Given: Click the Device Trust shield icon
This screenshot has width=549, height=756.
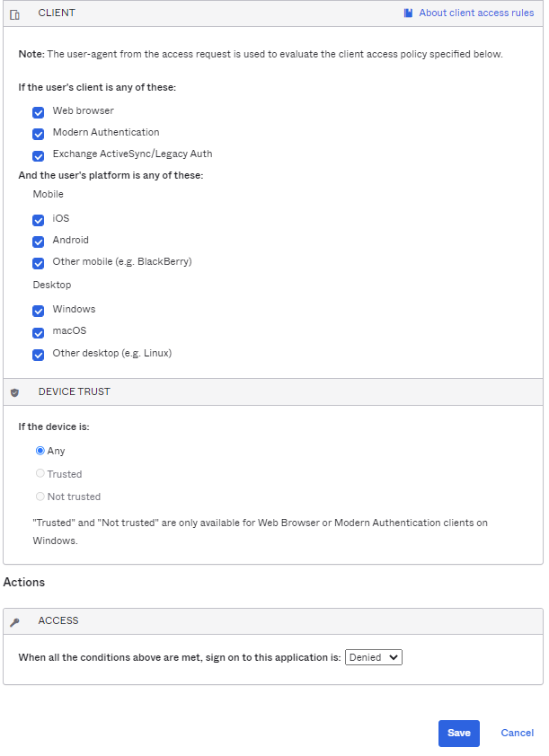Looking at the screenshot, I should pos(14,392).
